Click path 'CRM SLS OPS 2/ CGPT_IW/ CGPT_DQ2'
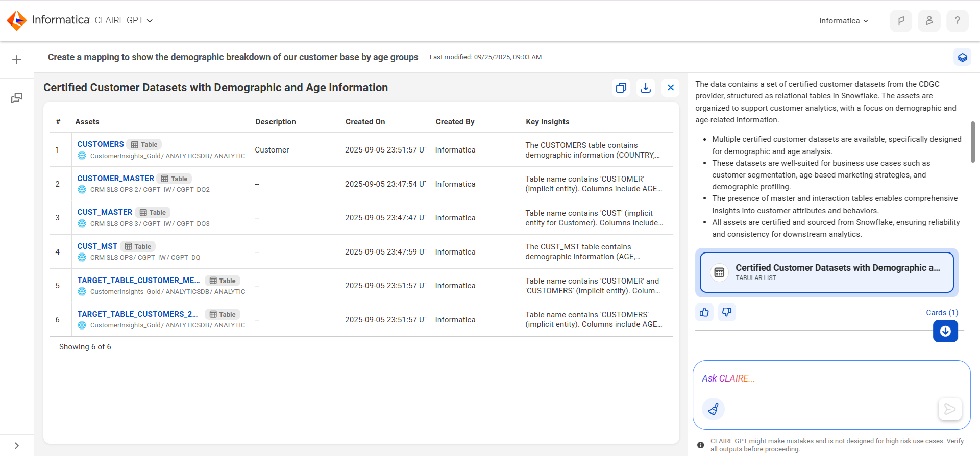This screenshot has width=980, height=456. (x=150, y=190)
